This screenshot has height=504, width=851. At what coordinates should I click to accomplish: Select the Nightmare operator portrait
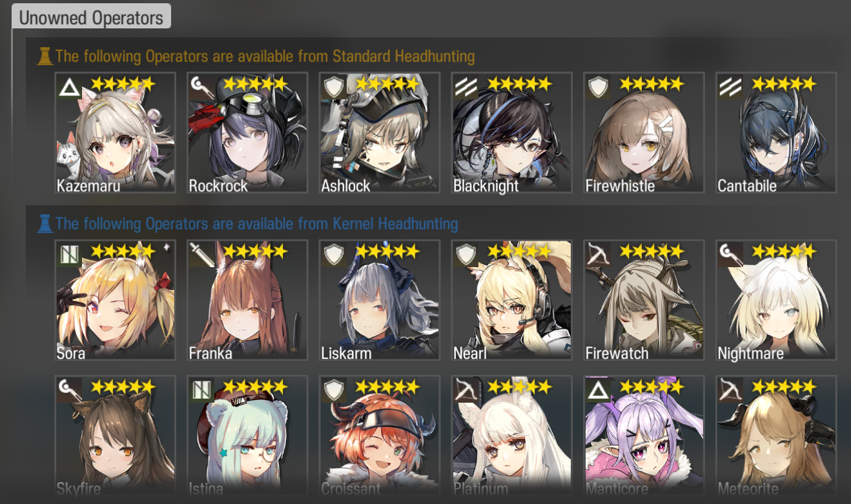coord(776,300)
